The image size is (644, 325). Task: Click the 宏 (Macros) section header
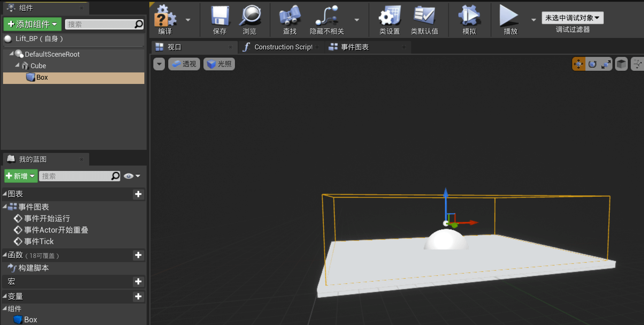click(x=74, y=282)
